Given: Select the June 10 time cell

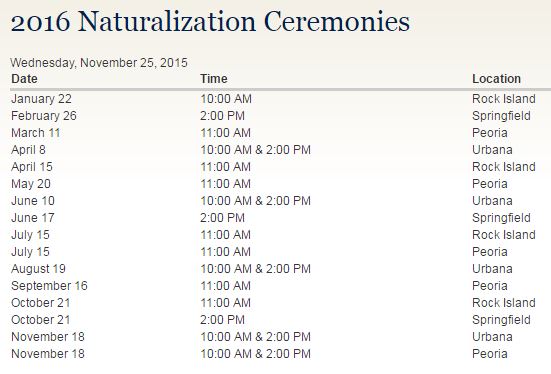Looking at the screenshot, I should [255, 201].
